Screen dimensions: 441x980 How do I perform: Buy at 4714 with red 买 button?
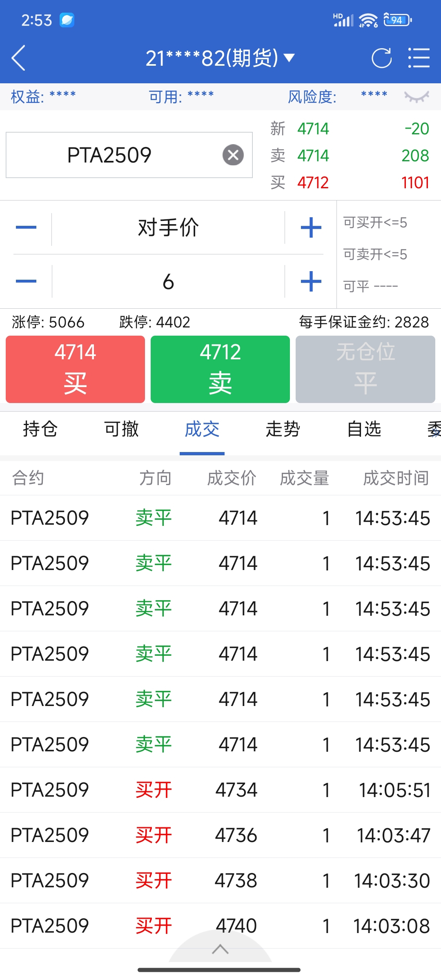75,369
